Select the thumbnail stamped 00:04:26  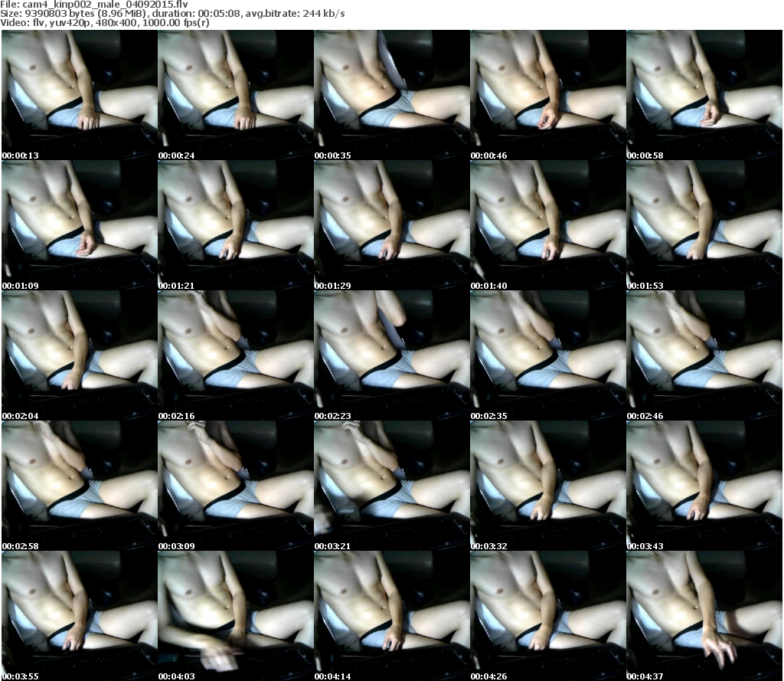pos(548,616)
